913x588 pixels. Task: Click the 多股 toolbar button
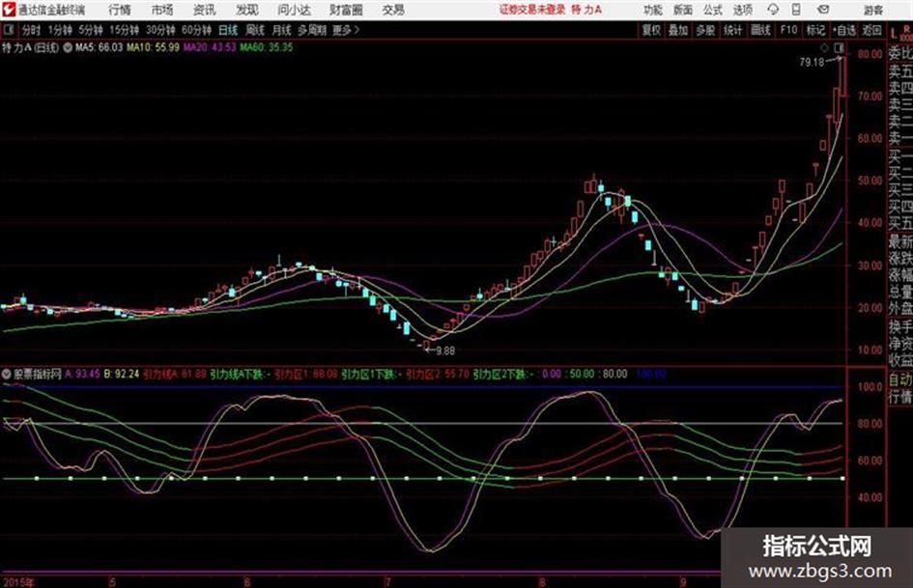(x=705, y=30)
